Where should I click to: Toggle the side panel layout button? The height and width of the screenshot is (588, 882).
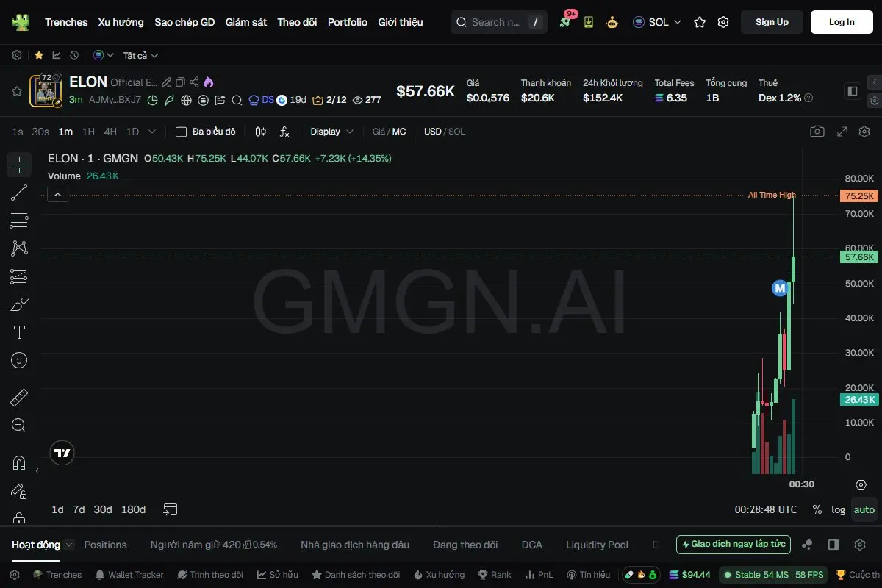click(x=853, y=91)
